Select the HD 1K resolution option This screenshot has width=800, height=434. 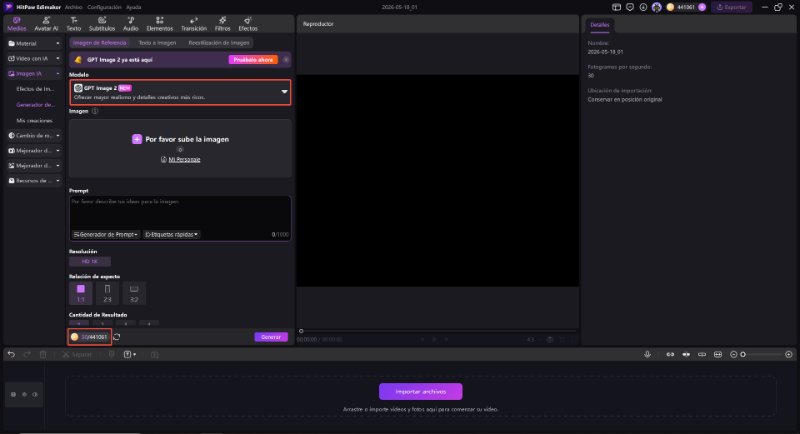(90, 262)
